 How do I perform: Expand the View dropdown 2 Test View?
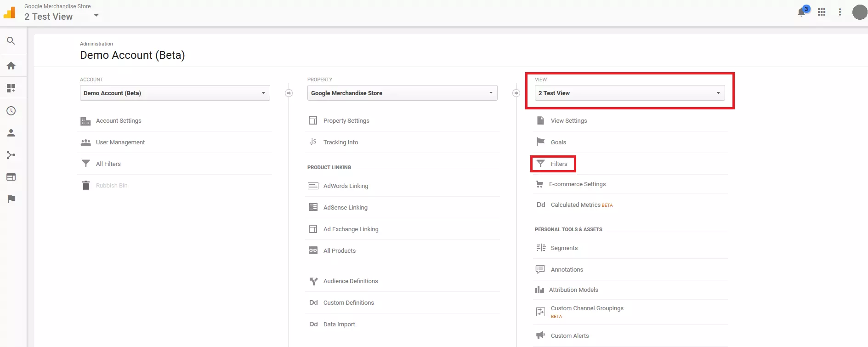630,93
